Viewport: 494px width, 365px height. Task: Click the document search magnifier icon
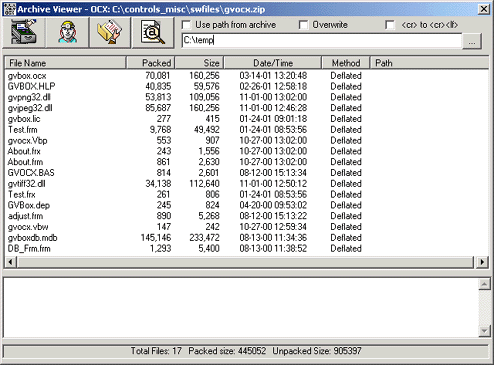tap(153, 32)
